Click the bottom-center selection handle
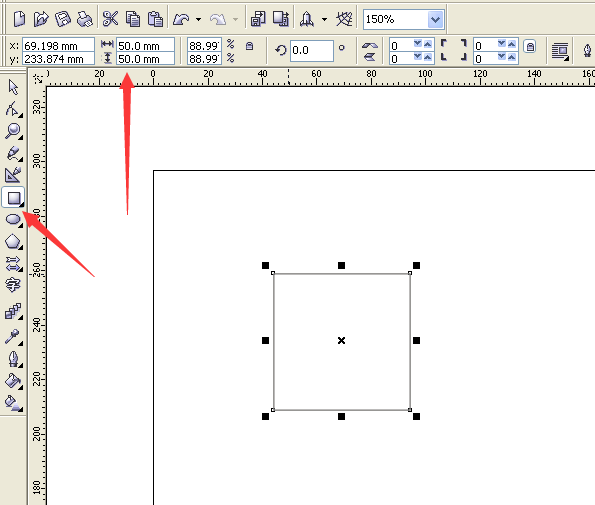This screenshot has height=505, width=595. (341, 416)
